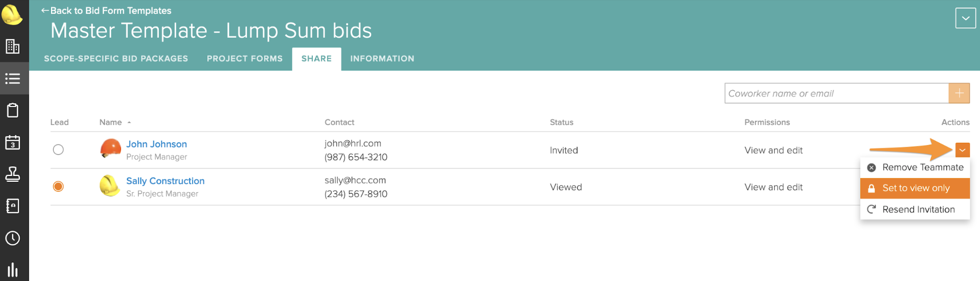
Task: Click the clock icon in the sidebar
Action: coord(13,238)
